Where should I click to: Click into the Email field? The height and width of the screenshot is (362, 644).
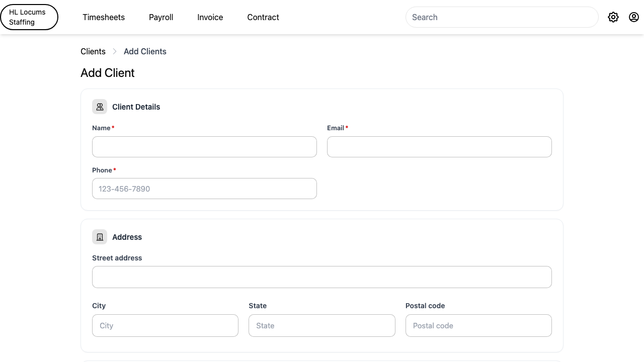[x=439, y=147]
